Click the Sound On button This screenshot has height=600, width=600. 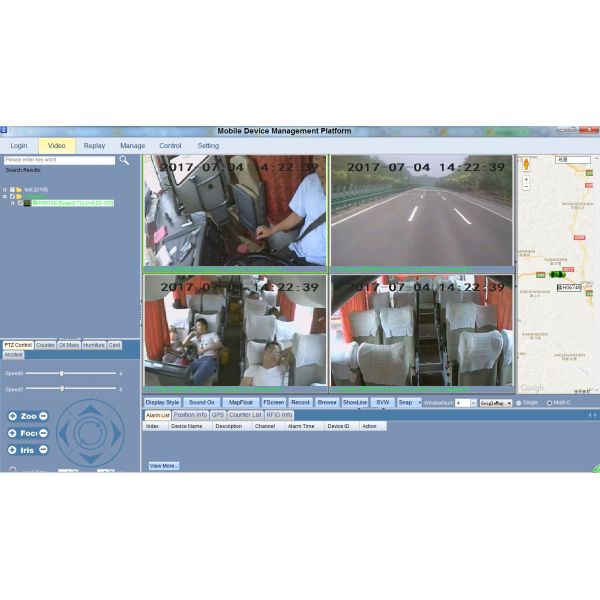(x=202, y=402)
